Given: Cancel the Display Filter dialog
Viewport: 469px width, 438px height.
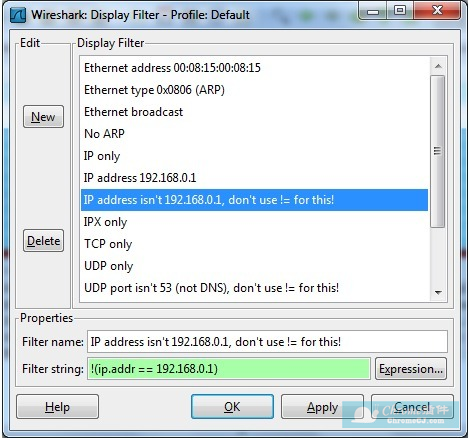Looking at the screenshot, I should [412, 407].
